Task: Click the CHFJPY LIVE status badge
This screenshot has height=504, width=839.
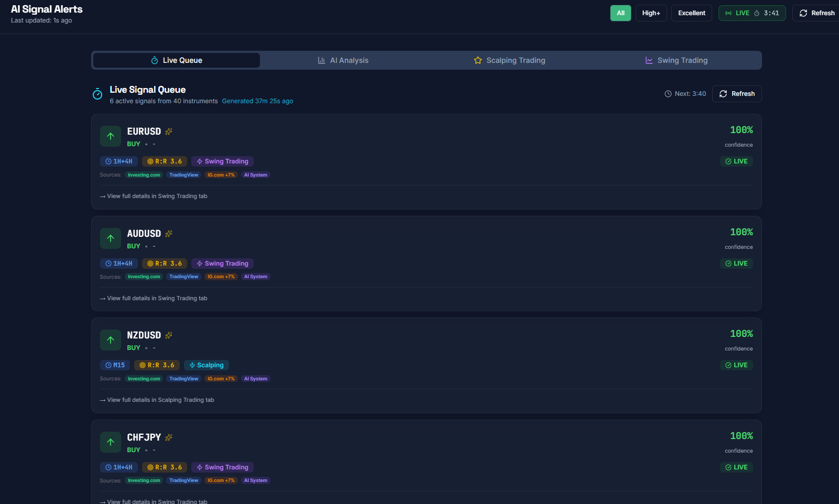Action: coord(736,467)
